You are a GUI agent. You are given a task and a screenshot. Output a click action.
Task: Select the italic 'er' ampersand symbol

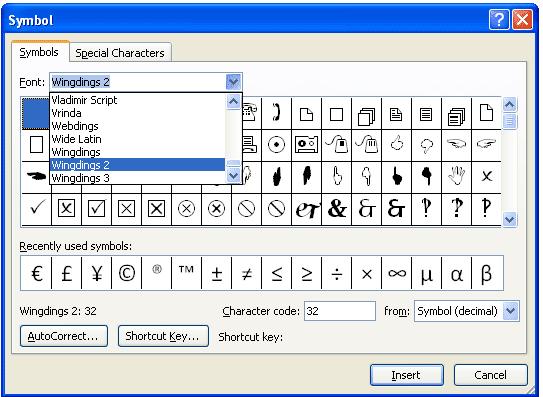pos(306,209)
